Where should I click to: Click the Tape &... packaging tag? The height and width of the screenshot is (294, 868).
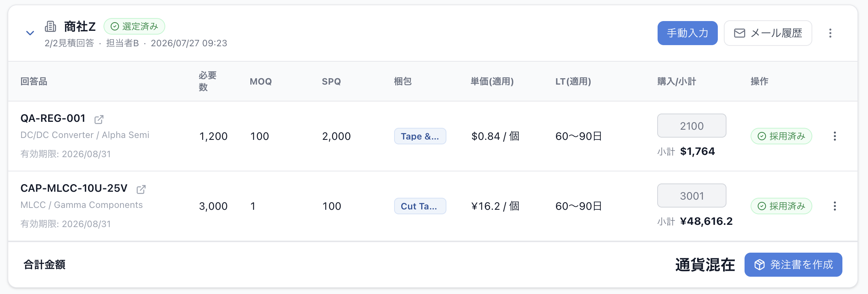tap(420, 136)
